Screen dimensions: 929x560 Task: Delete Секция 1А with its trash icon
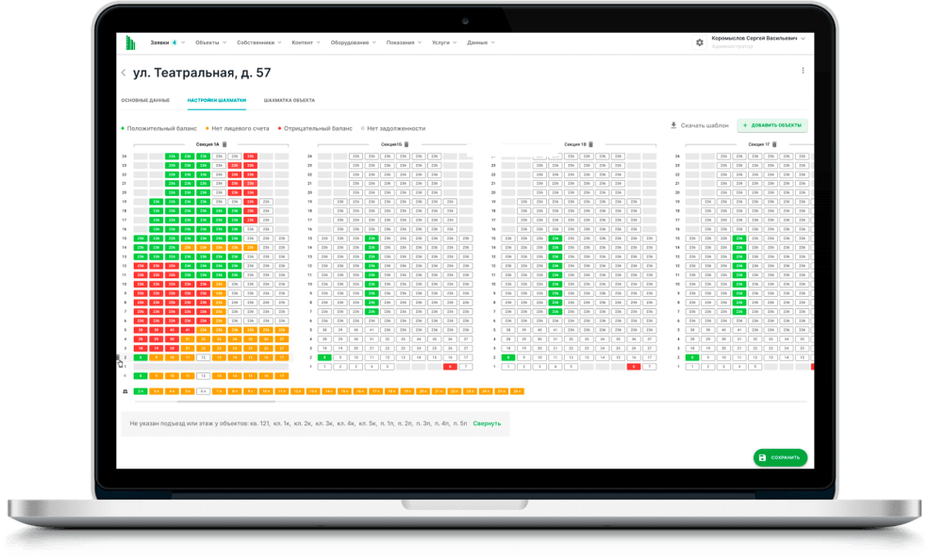(224, 144)
